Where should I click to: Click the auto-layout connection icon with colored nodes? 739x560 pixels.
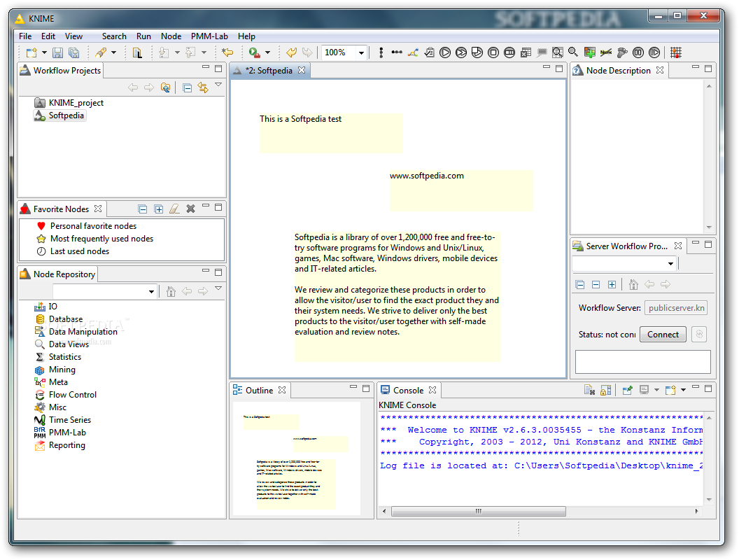click(x=414, y=52)
